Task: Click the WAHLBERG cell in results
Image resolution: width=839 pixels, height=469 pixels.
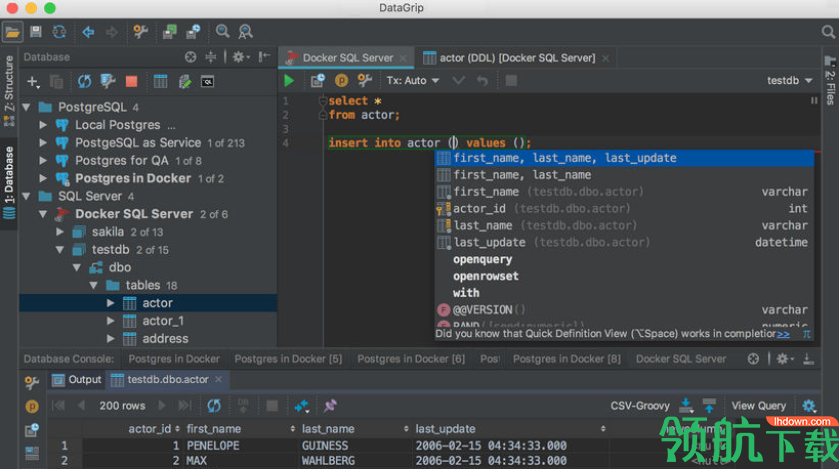Action: 328,460
